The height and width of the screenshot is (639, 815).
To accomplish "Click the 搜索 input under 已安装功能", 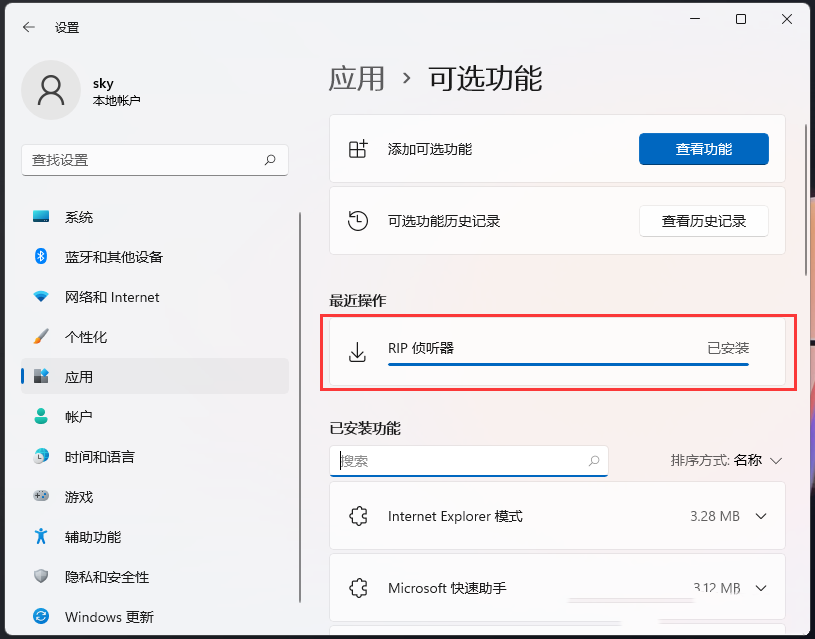I will [469, 461].
